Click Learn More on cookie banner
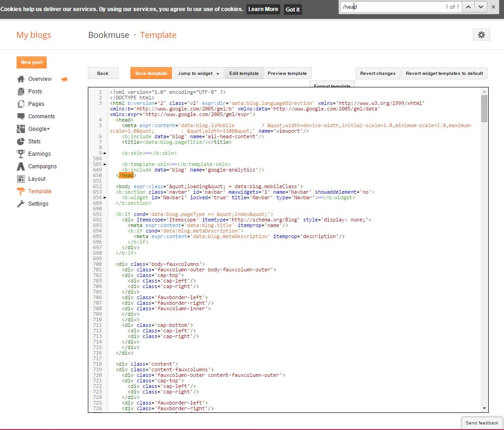 263,9
